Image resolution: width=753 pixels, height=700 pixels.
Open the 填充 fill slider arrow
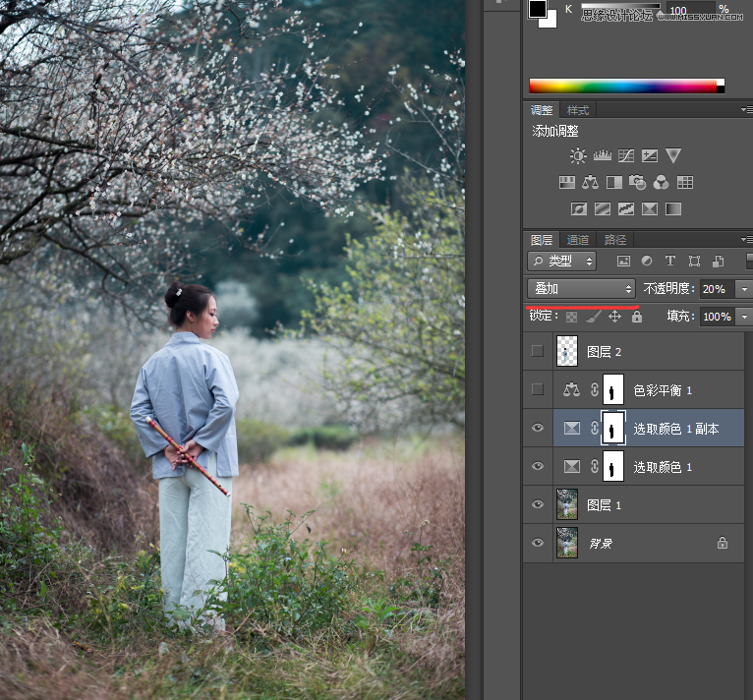[x=744, y=317]
